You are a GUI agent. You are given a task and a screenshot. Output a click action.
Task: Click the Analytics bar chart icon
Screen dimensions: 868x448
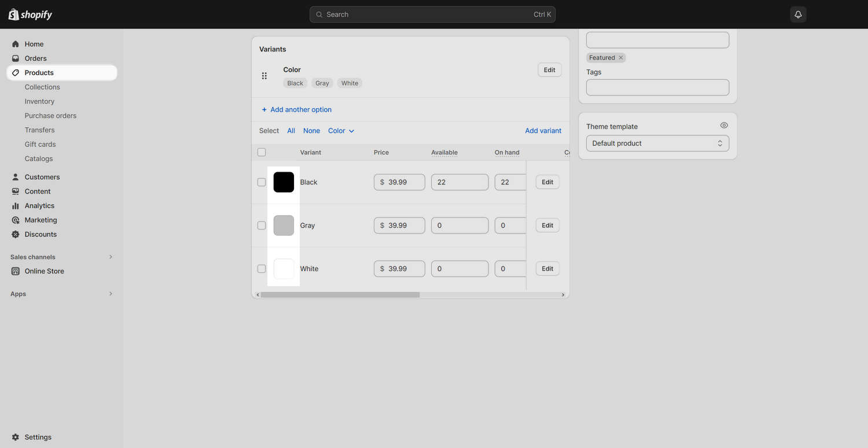click(16, 206)
